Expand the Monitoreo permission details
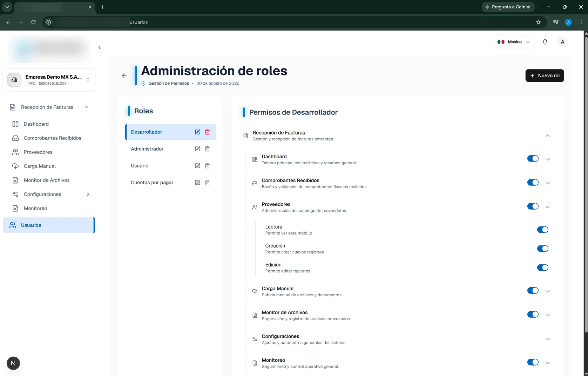Screen dimensions: 588x376 point(547,363)
